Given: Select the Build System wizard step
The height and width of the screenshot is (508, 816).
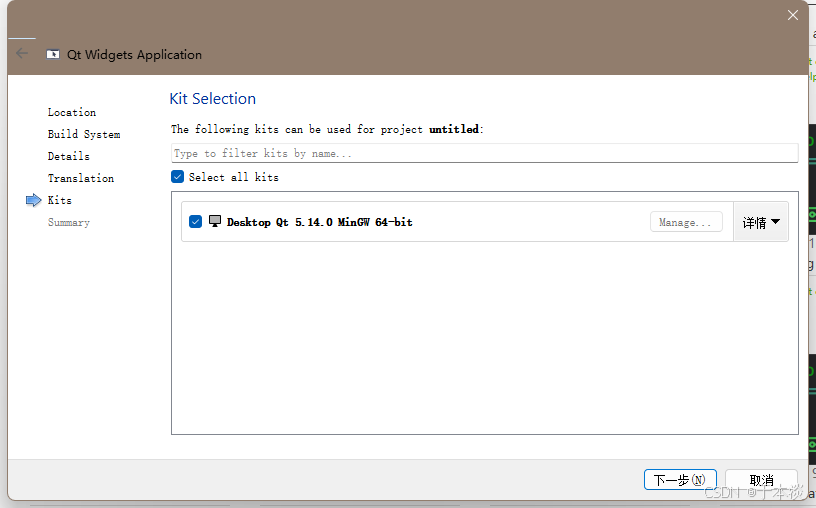Looking at the screenshot, I should (x=84, y=134).
